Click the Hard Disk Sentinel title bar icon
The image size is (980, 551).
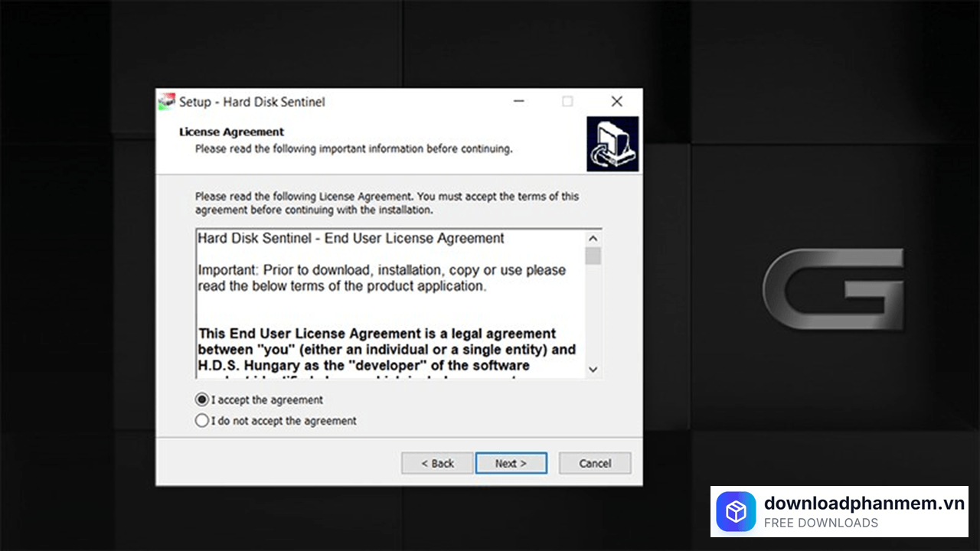[x=166, y=102]
